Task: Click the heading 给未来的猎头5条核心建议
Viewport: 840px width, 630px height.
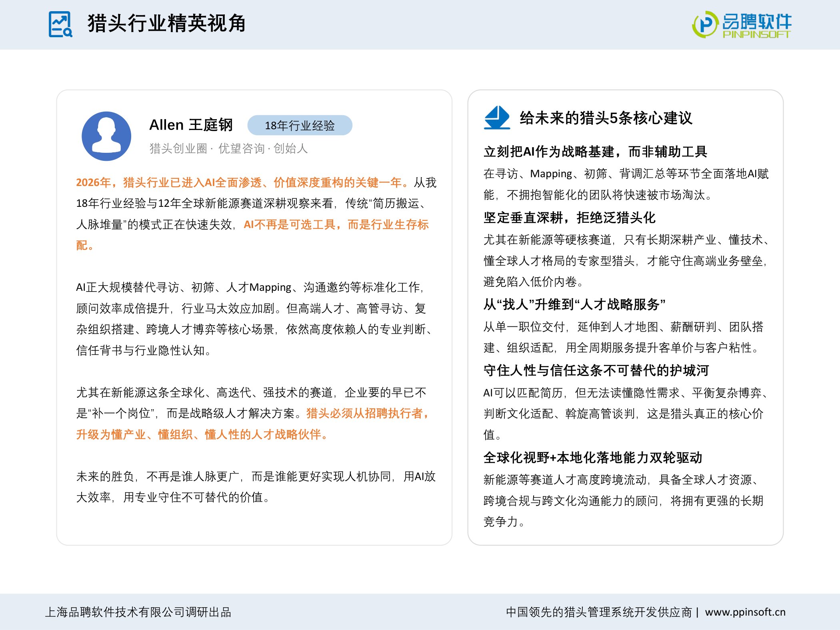Action: (606, 118)
